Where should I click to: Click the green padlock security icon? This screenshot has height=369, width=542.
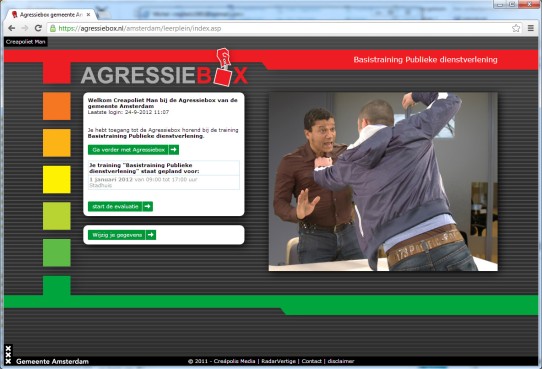(53, 28)
